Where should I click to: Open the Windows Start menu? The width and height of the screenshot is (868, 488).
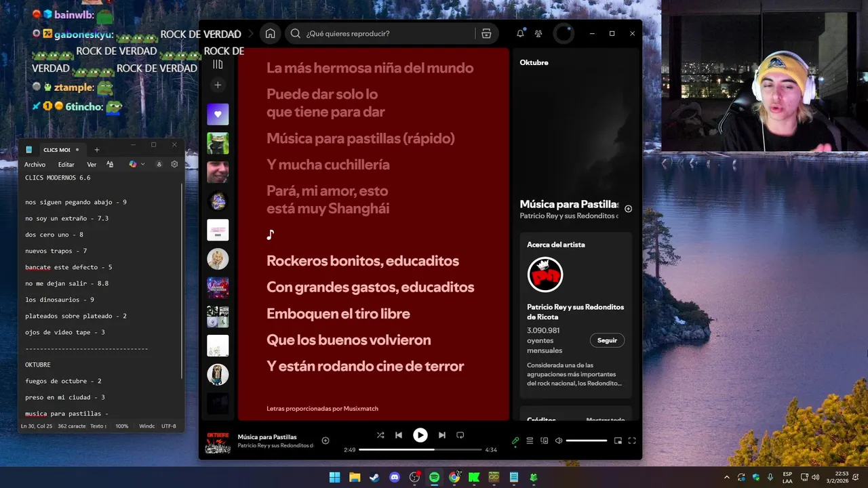(334, 477)
